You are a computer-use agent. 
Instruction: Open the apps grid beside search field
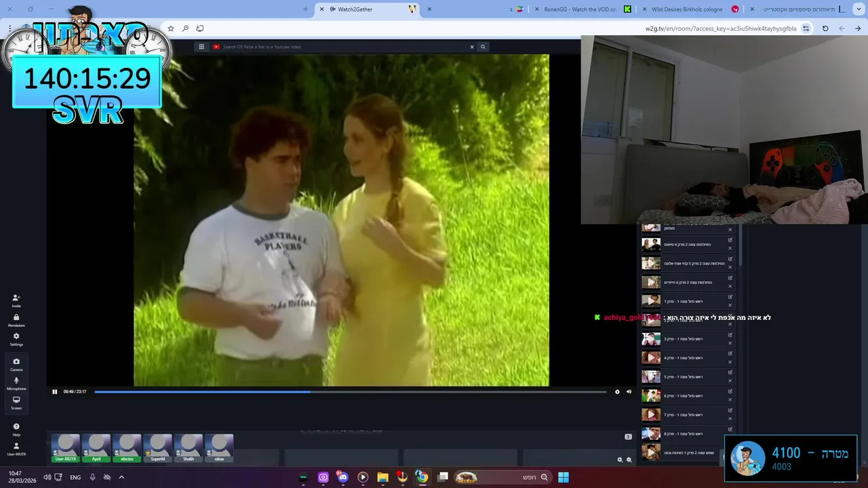tap(201, 47)
